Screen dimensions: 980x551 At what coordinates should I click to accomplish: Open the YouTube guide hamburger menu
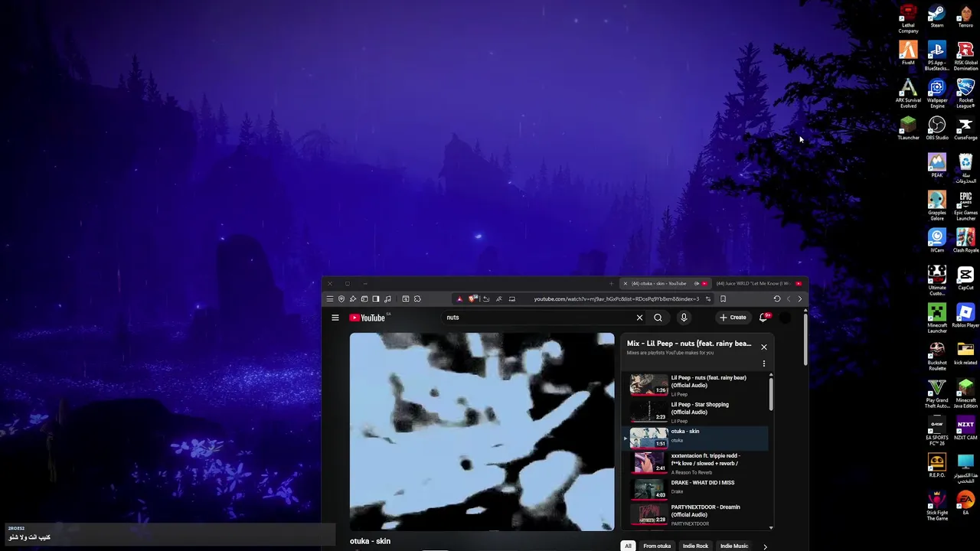(335, 318)
